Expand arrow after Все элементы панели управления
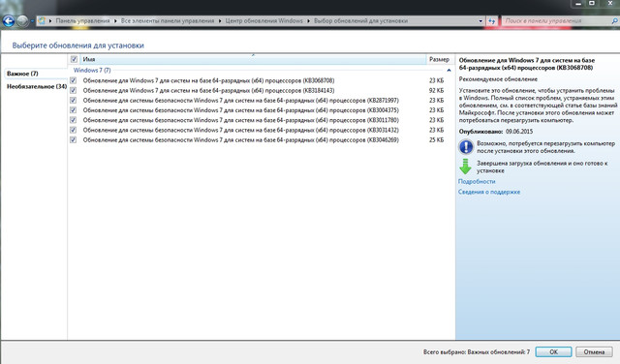This screenshot has height=364, width=620. 220,21
